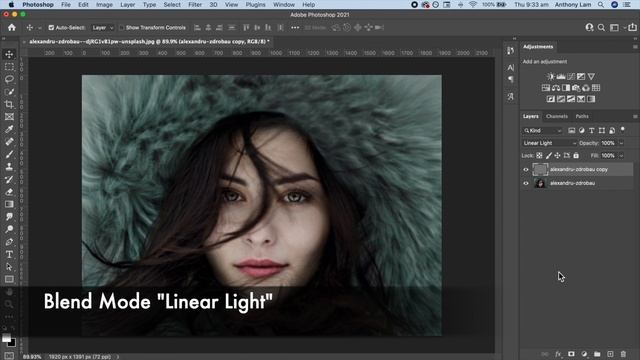Image resolution: width=640 pixels, height=360 pixels.
Task: Select the Path Selection tool
Action: [x=9, y=267]
